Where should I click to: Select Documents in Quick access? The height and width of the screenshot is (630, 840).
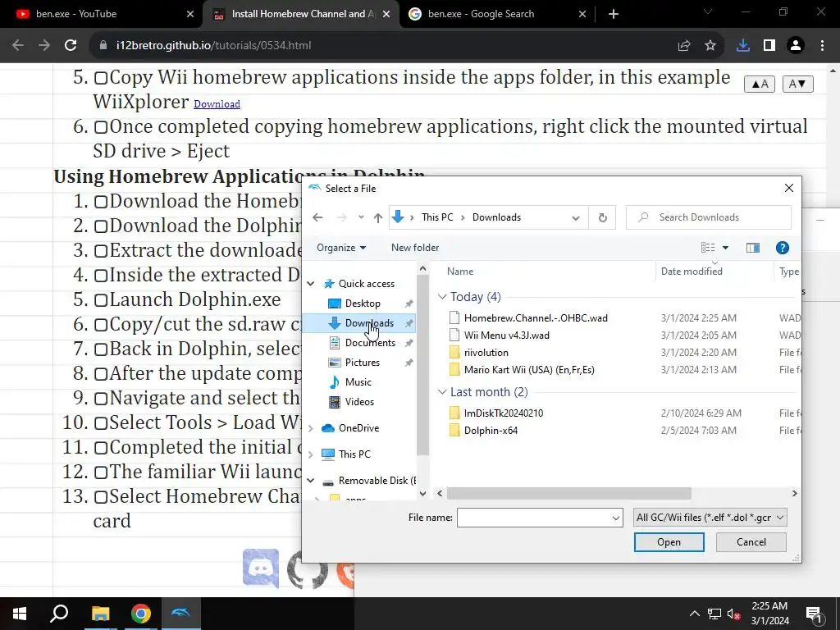(x=370, y=343)
